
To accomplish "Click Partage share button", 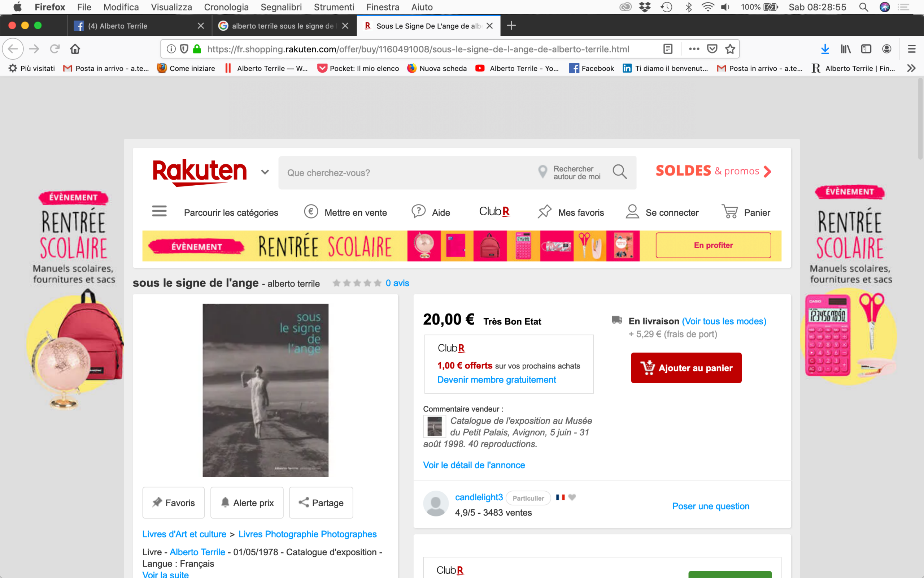I will click(x=321, y=503).
